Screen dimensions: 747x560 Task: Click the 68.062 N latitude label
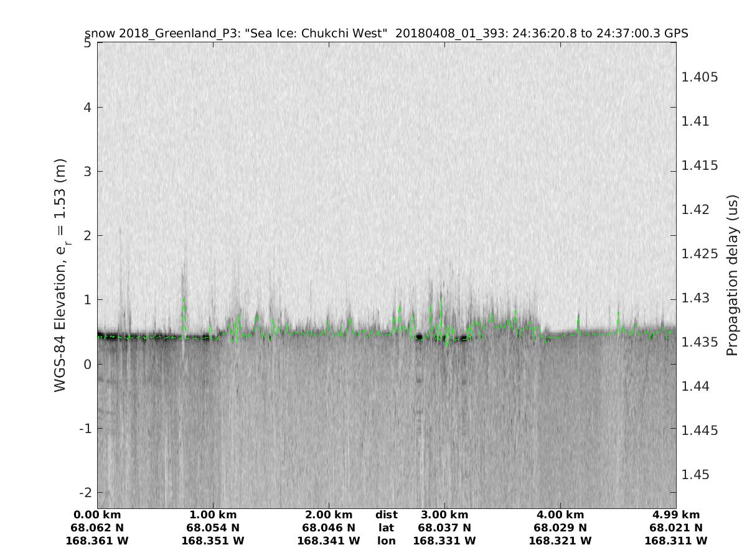[x=97, y=528]
